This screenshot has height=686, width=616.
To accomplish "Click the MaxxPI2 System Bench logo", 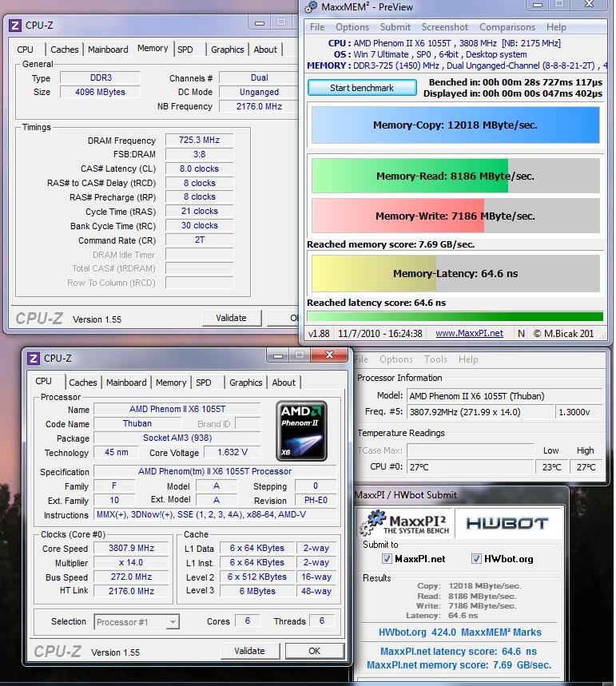I will [x=404, y=523].
